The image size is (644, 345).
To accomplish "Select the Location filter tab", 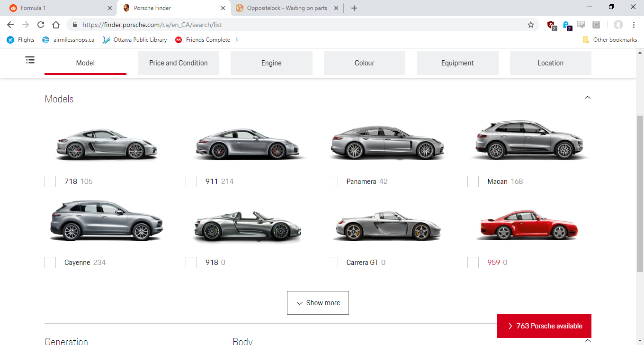I will (551, 63).
